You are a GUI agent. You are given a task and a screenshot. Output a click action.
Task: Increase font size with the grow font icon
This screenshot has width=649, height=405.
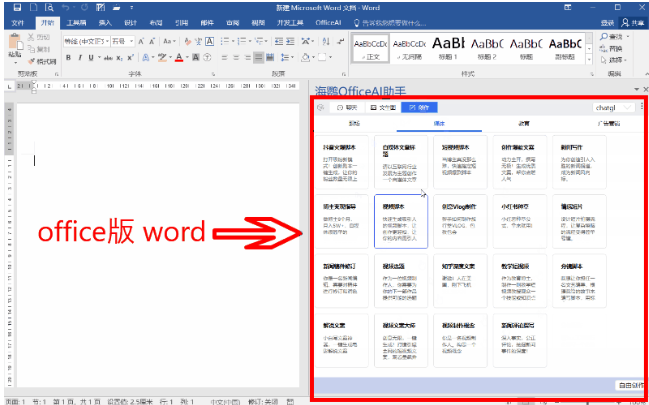pyautogui.click(x=141, y=41)
